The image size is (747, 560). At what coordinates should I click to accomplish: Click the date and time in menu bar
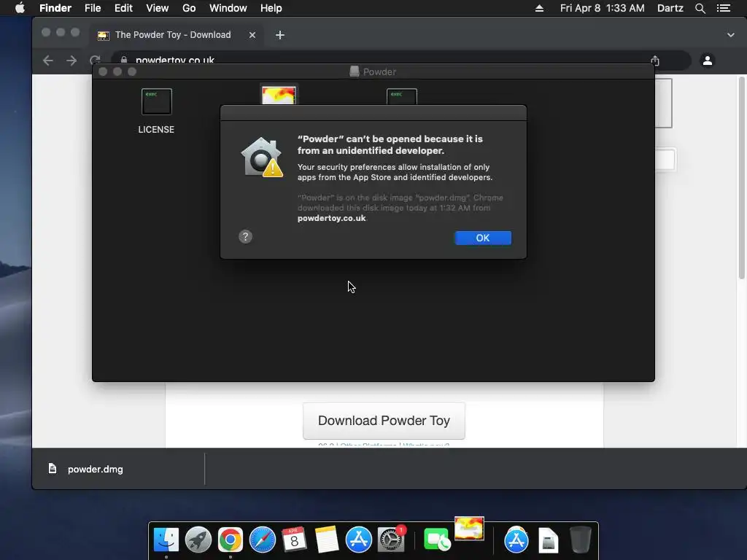coord(602,8)
